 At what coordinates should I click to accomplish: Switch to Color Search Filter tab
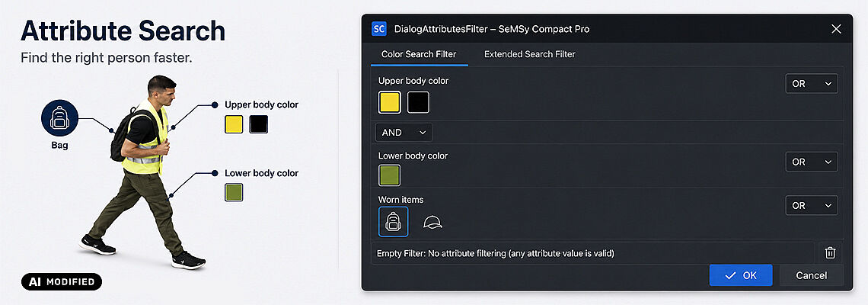(x=419, y=54)
